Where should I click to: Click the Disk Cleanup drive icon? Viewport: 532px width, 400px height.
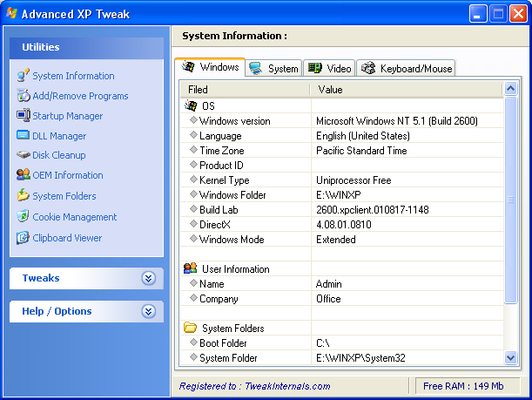pos(24,155)
